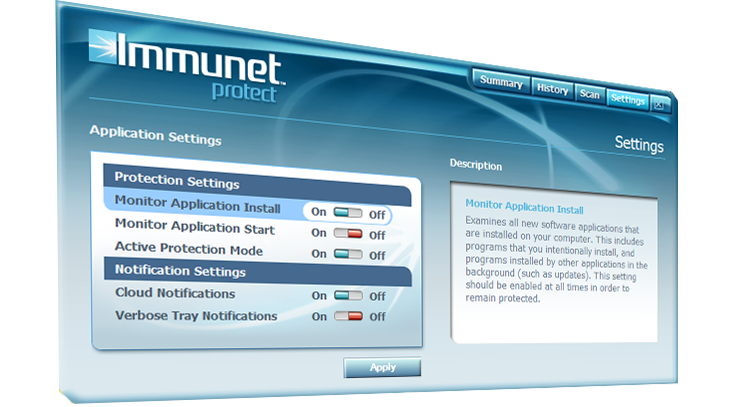Click the Application Settings heading
The image size is (748, 407).
tap(156, 135)
